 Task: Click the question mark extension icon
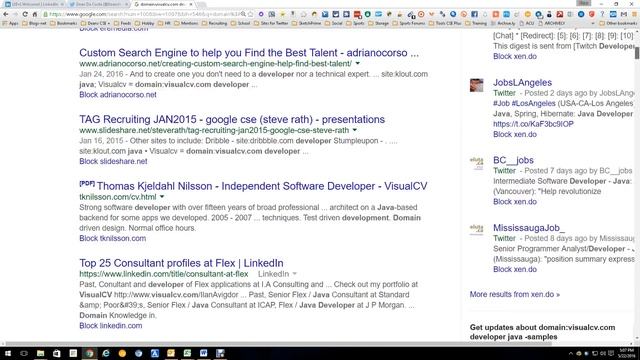(602, 14)
